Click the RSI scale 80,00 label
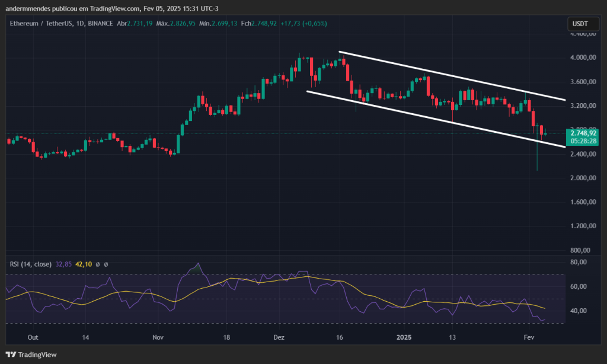 click(x=579, y=262)
